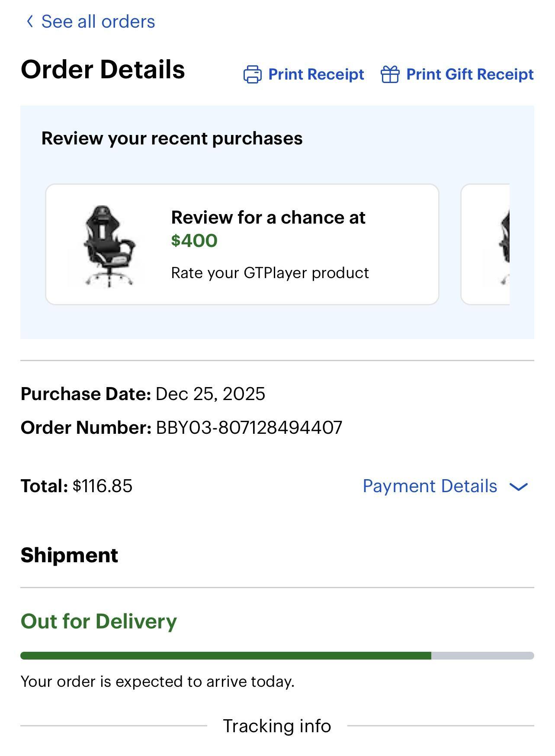Click the green delivery progress bar
This screenshot has width=555, height=756.
pyautogui.click(x=225, y=656)
